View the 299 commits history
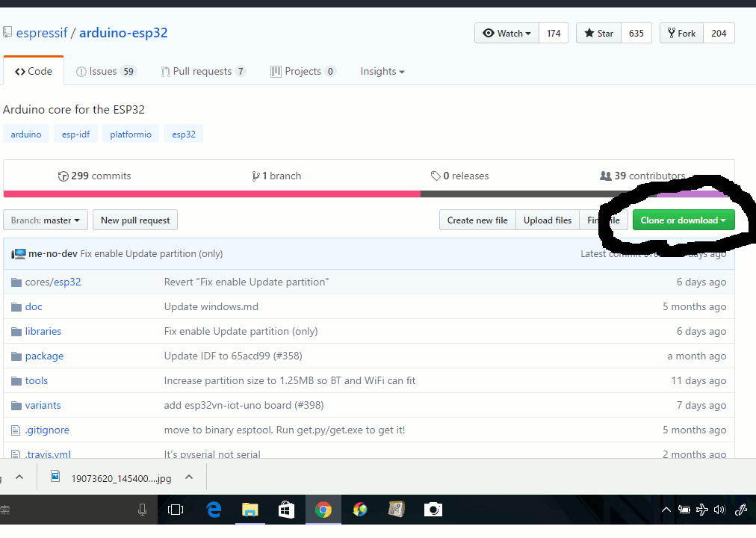 94,176
